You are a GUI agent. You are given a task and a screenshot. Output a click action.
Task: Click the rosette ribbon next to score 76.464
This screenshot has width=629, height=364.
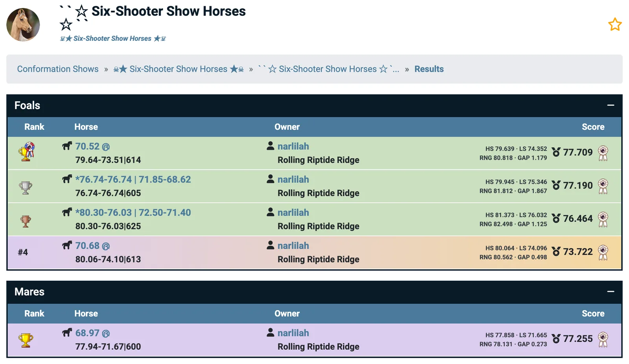(x=603, y=219)
